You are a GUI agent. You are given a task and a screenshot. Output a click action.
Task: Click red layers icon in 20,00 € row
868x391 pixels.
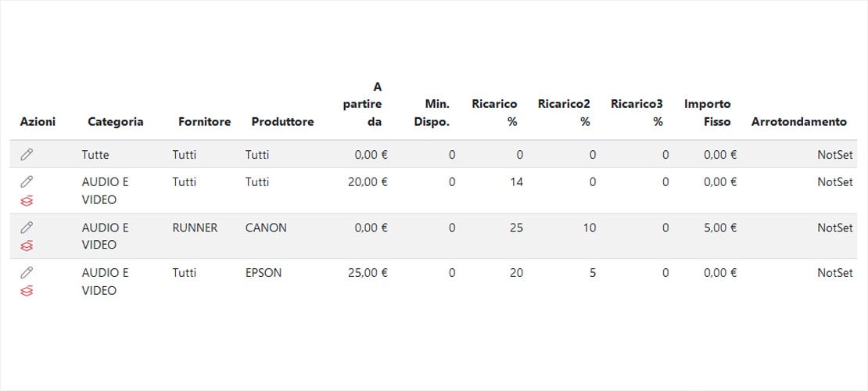point(27,200)
